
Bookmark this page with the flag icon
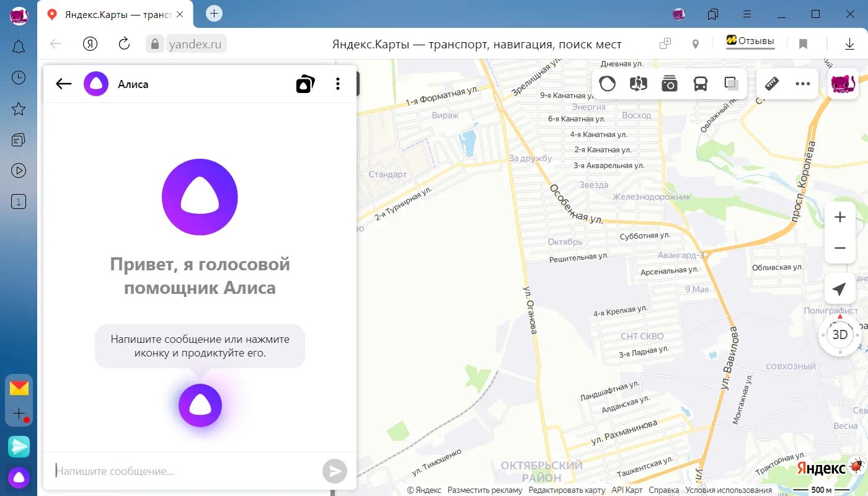803,44
